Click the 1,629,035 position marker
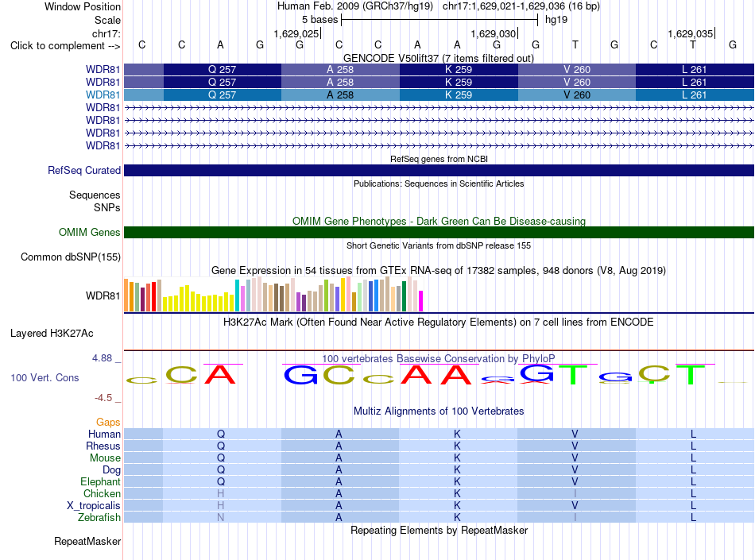The width and height of the screenshot is (755, 560). (x=691, y=33)
